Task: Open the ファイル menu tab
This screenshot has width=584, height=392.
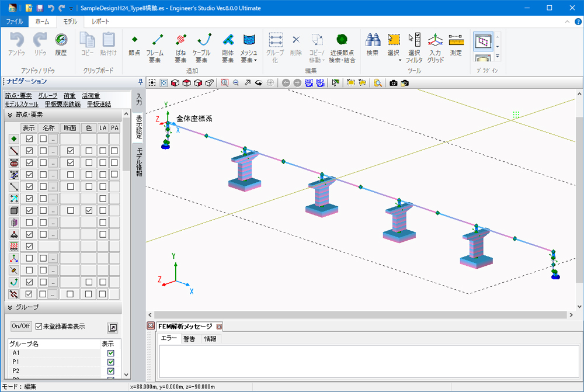Action: click(14, 21)
